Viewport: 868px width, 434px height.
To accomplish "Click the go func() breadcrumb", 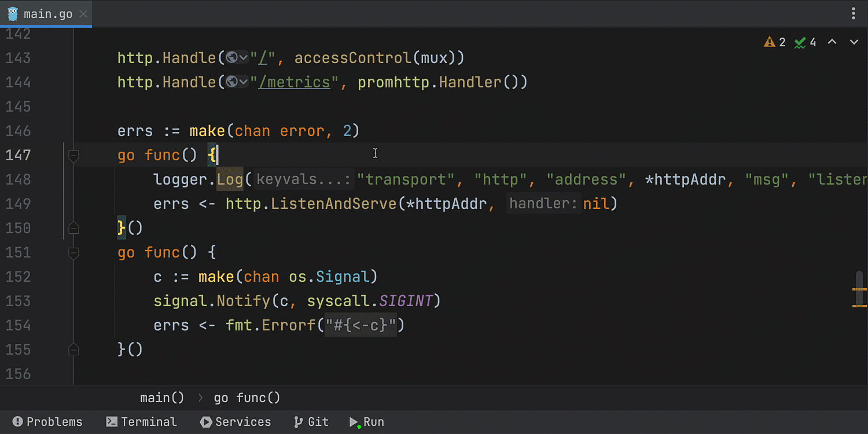I will (247, 398).
